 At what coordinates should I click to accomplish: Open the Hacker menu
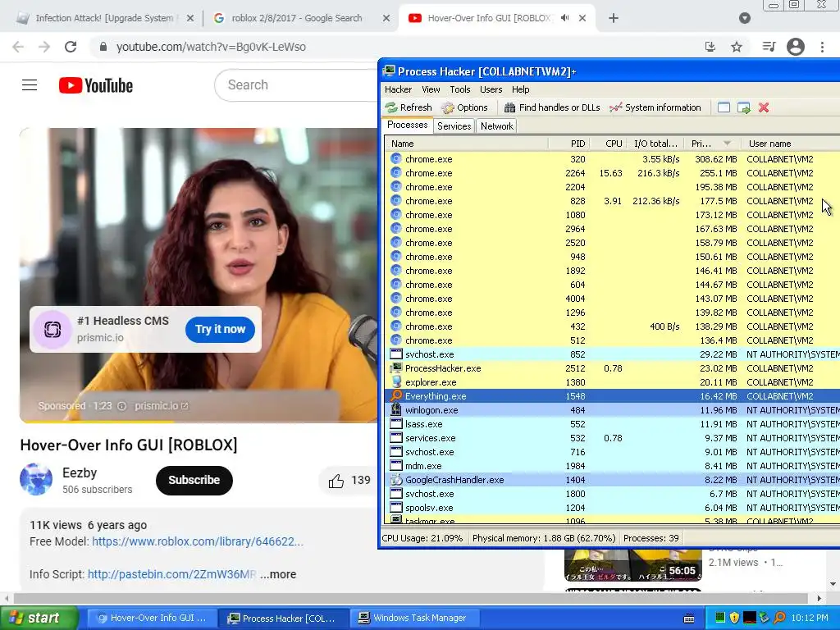(x=398, y=89)
